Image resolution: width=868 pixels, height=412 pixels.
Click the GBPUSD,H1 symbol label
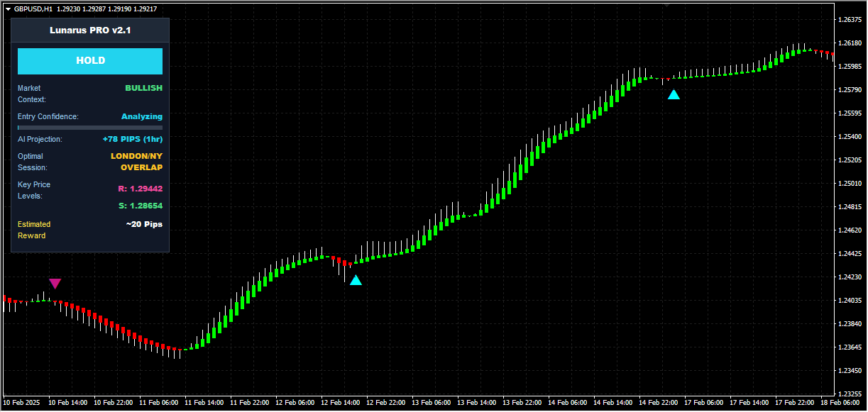[x=33, y=9]
